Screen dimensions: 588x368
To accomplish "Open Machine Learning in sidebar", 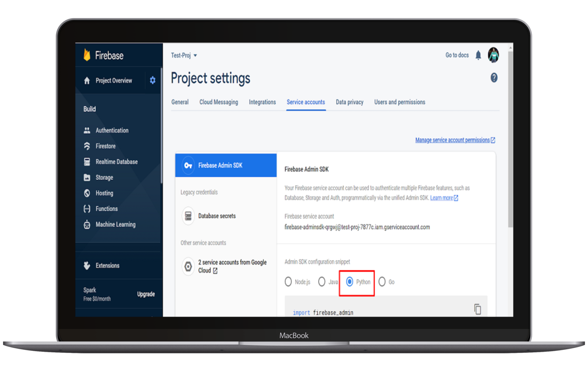I will pos(116,225).
